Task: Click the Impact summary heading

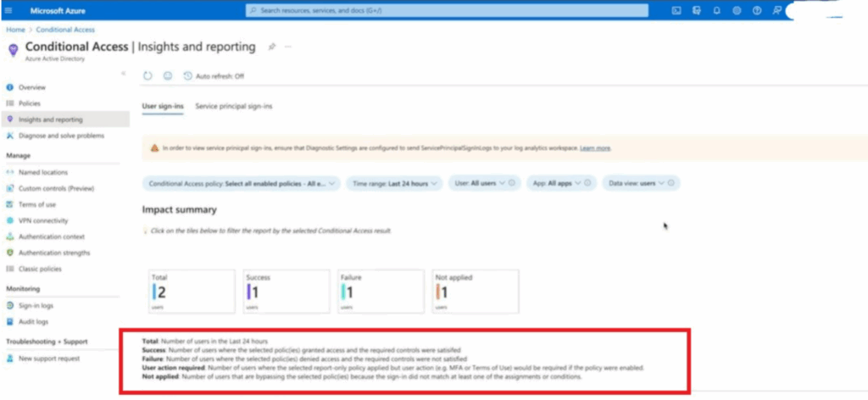Action: (x=180, y=210)
